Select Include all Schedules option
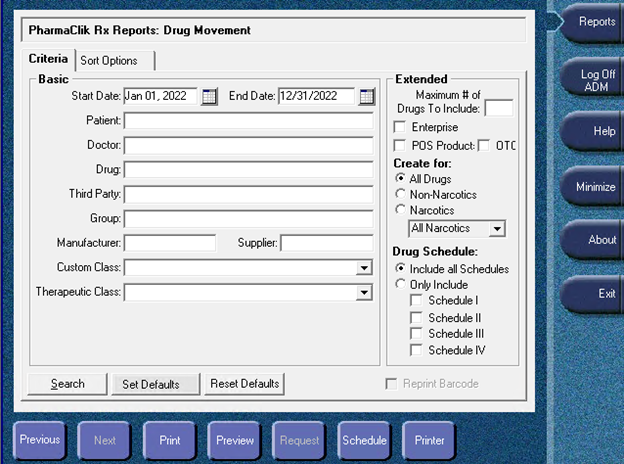 400,268
